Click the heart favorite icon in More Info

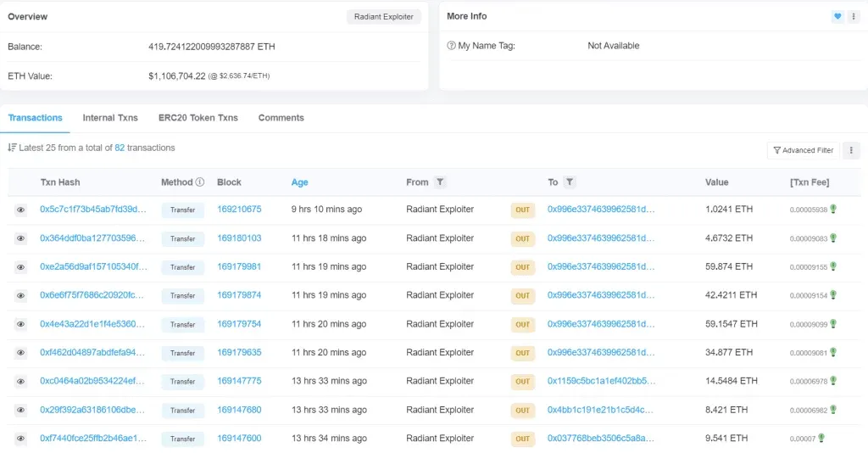pos(837,16)
